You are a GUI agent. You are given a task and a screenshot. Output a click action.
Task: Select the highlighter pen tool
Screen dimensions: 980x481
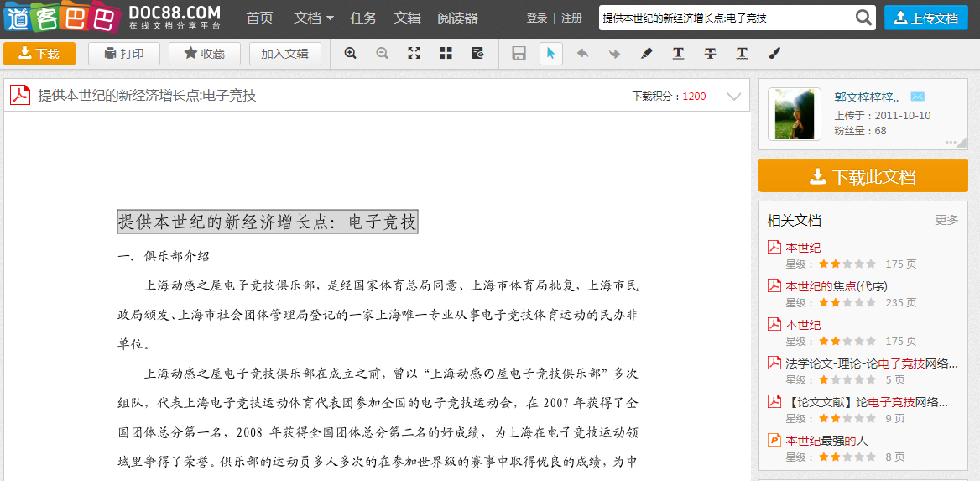click(x=646, y=54)
